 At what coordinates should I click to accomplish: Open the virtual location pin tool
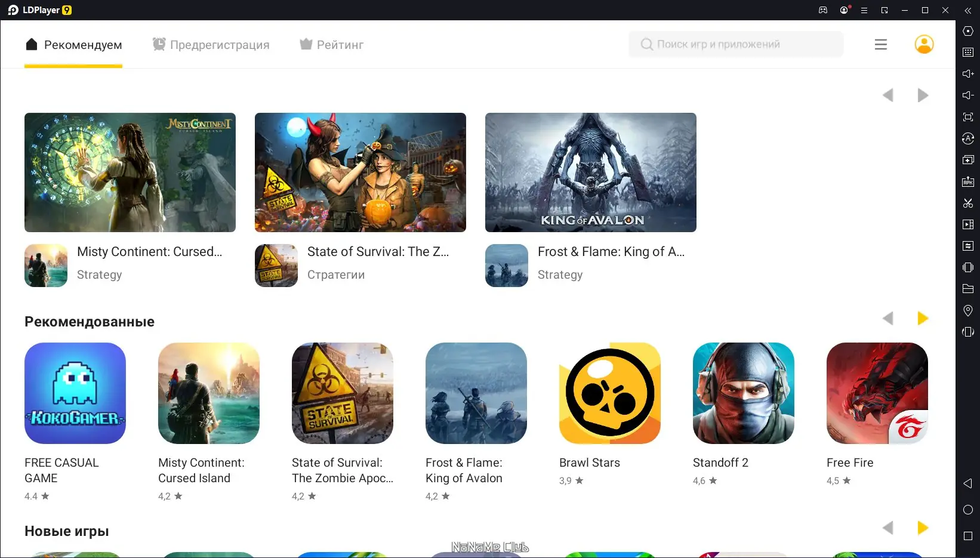click(968, 310)
